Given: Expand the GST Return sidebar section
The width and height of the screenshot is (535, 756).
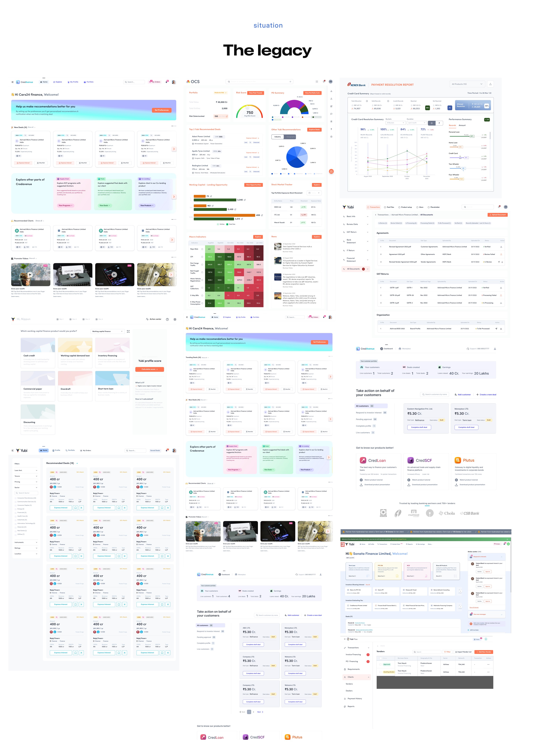Looking at the screenshot, I should click(x=355, y=232).
